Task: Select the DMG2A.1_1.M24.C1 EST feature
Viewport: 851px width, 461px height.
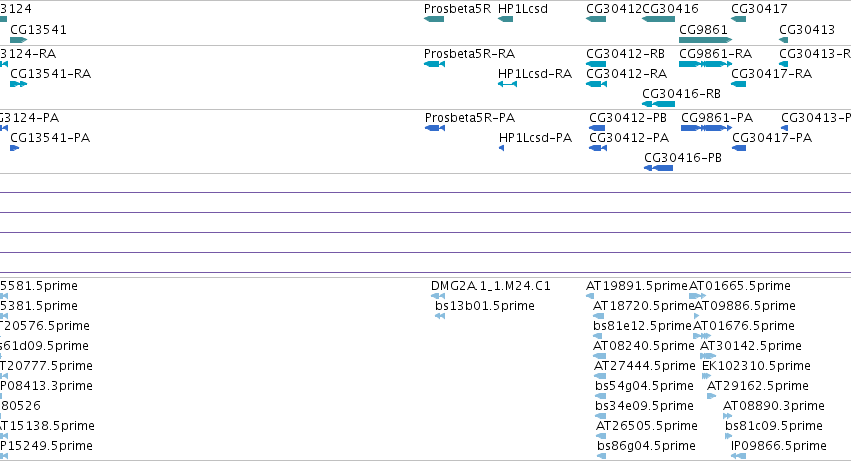Action: point(437,296)
